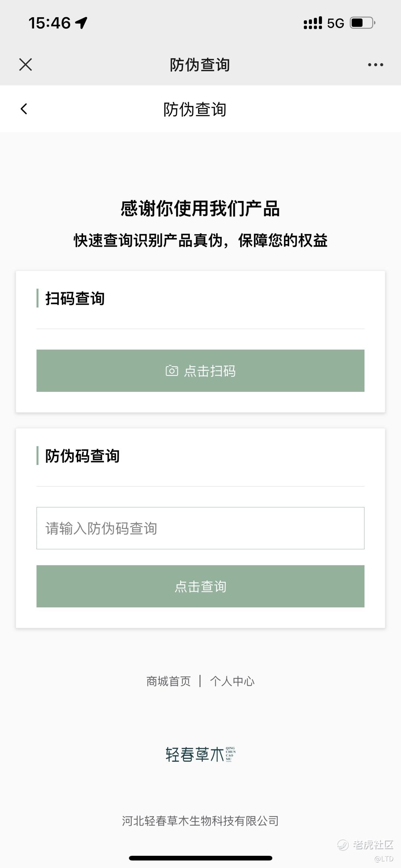Tap the 防伪查询 page header title
This screenshot has height=868, width=401.
coord(195,110)
